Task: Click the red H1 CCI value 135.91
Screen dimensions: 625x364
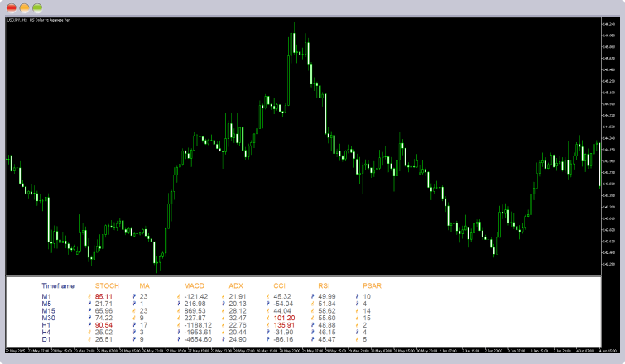Action: pyautogui.click(x=284, y=325)
